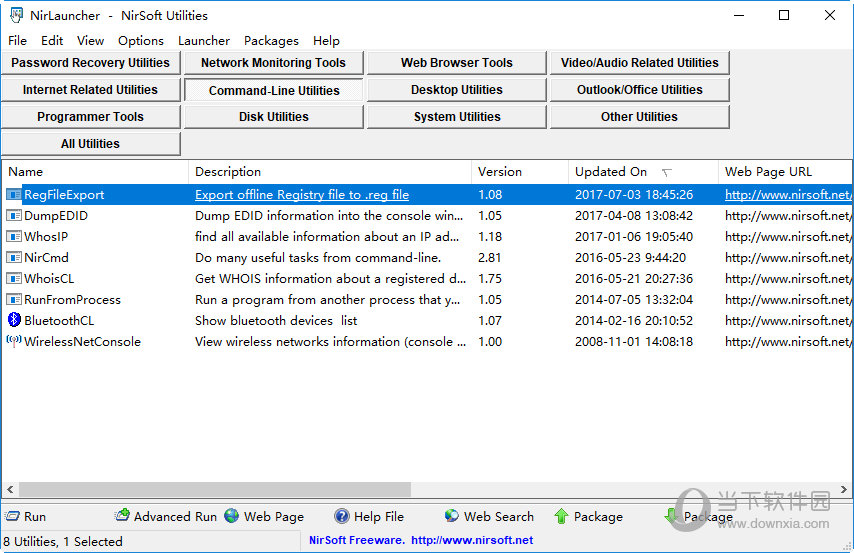Select the WirelessNetConsole utility name
The width and height of the screenshot is (854, 553).
click(82, 342)
